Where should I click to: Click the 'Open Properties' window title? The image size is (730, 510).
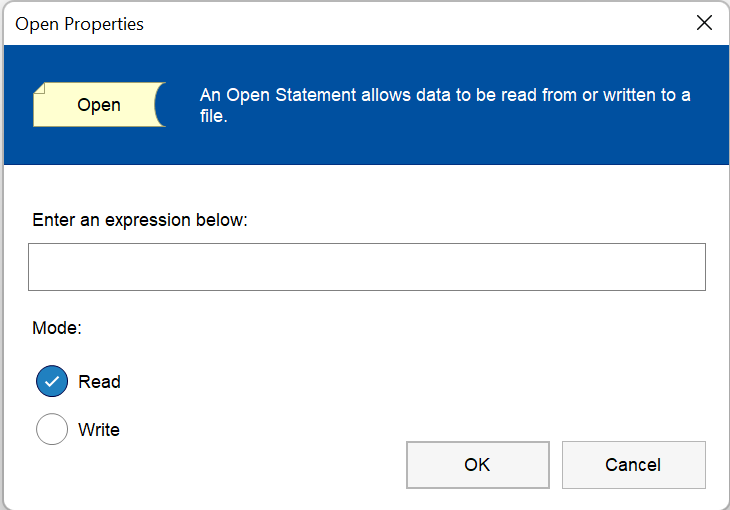(x=79, y=24)
